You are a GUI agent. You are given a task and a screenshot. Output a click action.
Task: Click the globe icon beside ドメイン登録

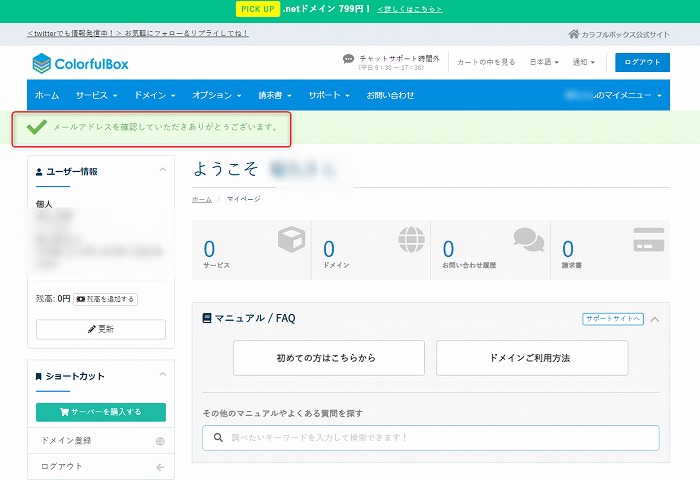click(x=160, y=441)
